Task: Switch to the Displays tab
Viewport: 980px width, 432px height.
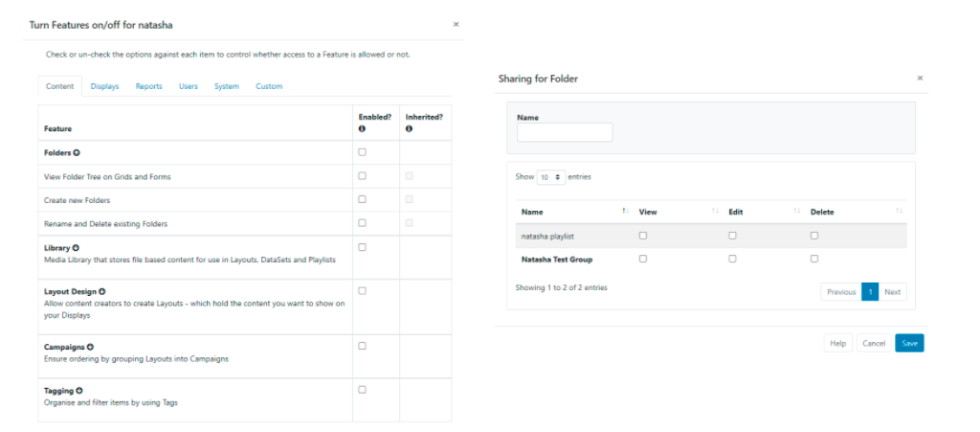Action: coord(104,86)
